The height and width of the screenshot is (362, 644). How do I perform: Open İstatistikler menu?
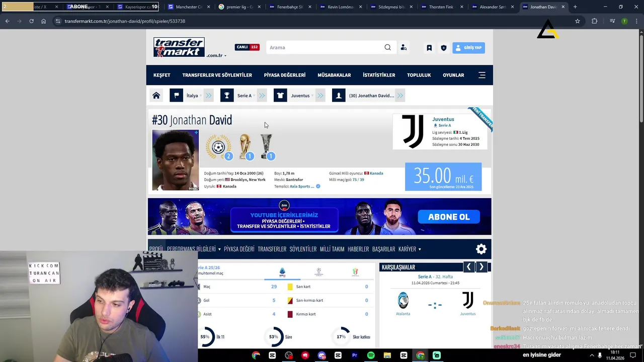click(379, 75)
